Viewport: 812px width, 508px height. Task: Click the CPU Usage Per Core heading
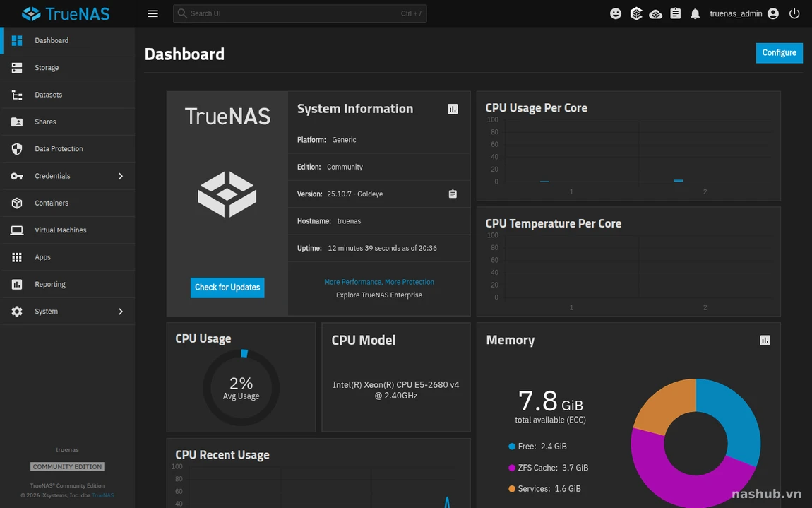click(536, 108)
